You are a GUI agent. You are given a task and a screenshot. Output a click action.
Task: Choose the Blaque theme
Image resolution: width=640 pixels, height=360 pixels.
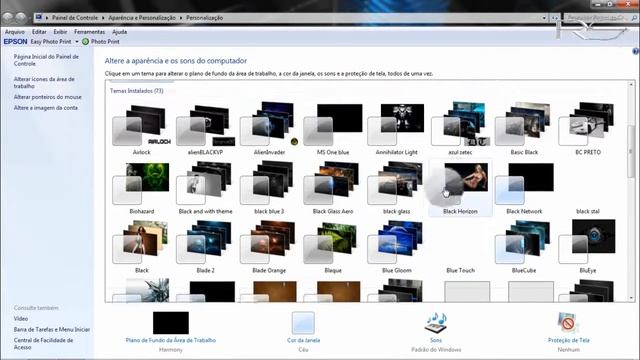click(x=333, y=247)
